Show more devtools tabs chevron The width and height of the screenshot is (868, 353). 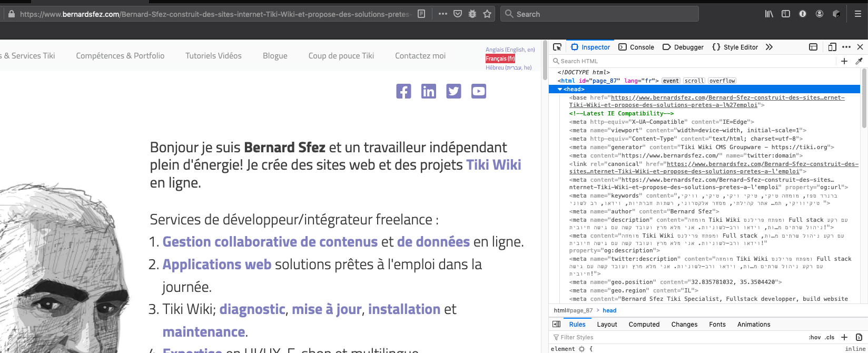770,47
